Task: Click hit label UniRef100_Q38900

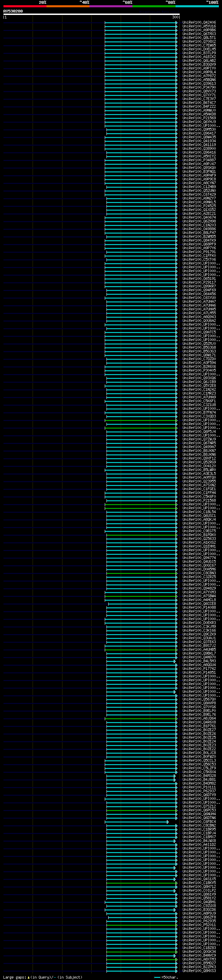Action: click(199, 148)
